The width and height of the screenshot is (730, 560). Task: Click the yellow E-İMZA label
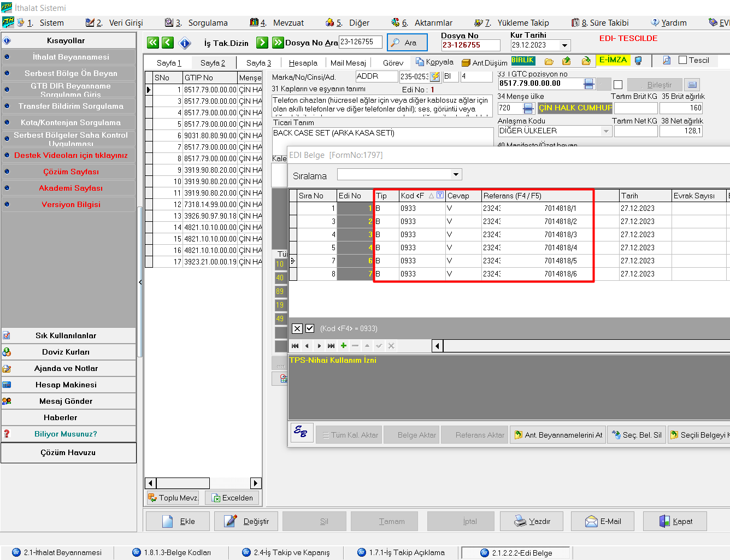613,60
